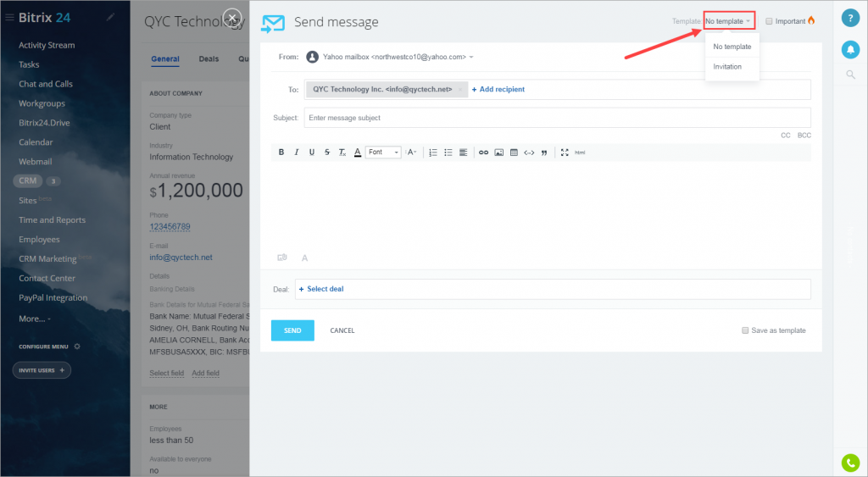Attach a file using the attachment icon
This screenshot has width=868, height=477.
click(281, 258)
